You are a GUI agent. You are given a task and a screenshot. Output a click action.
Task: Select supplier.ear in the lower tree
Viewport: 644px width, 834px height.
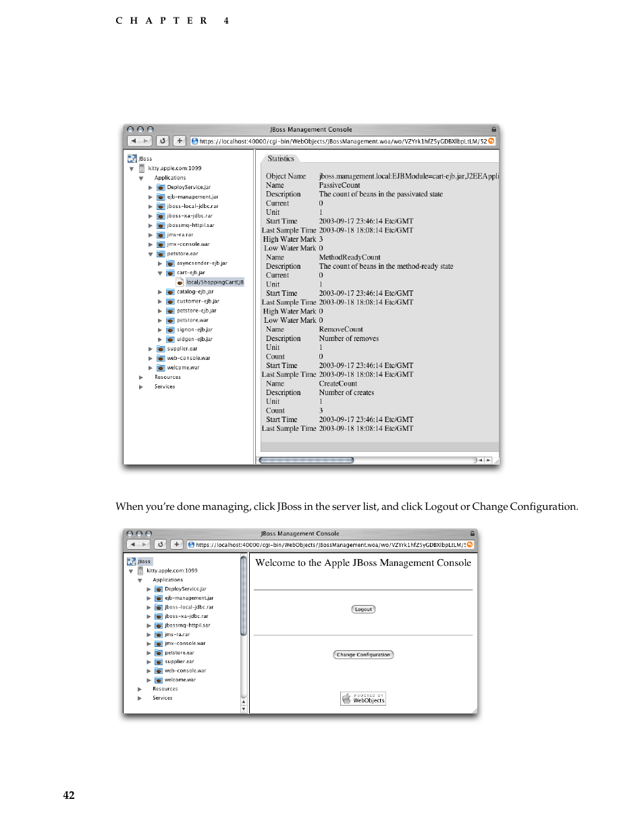[179, 662]
